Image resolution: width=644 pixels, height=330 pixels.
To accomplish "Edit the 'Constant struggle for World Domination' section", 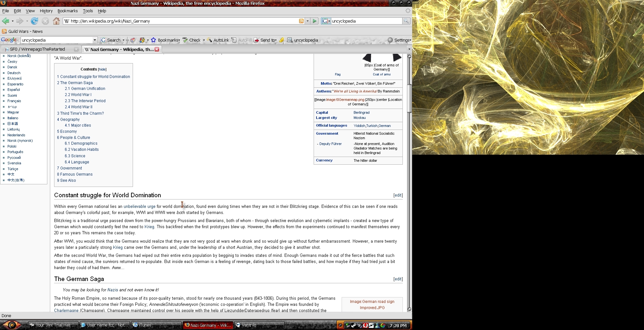I will (x=398, y=195).
